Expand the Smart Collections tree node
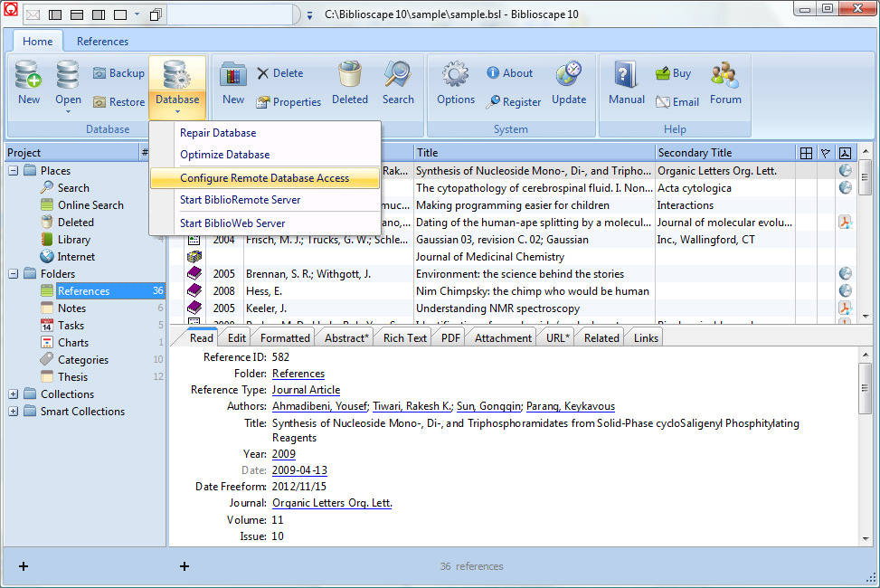This screenshot has height=588, width=880. pos(14,412)
